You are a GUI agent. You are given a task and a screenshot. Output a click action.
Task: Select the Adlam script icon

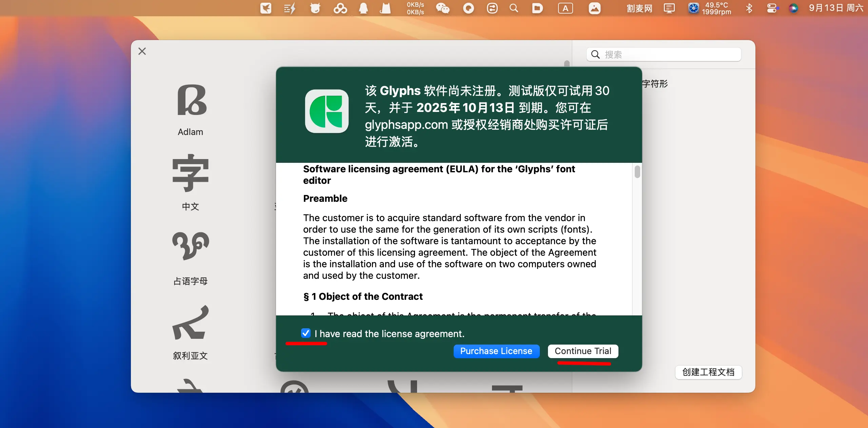pos(192,100)
